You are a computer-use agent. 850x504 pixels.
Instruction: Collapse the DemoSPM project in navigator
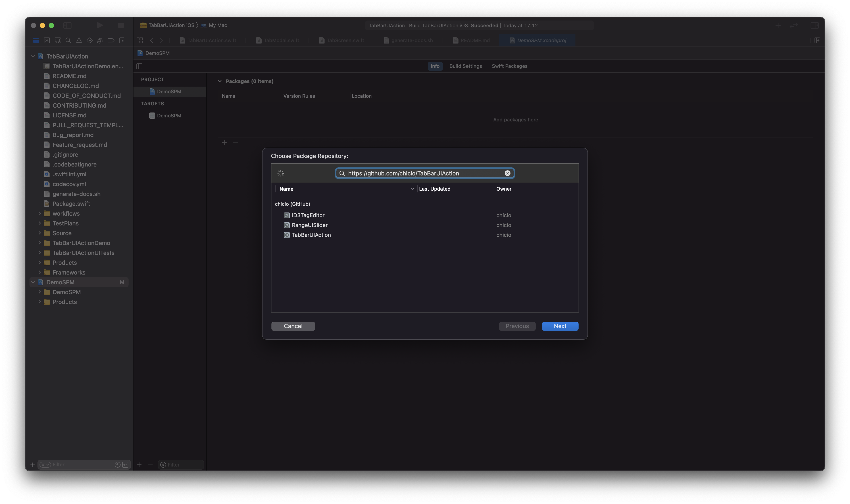click(x=33, y=282)
